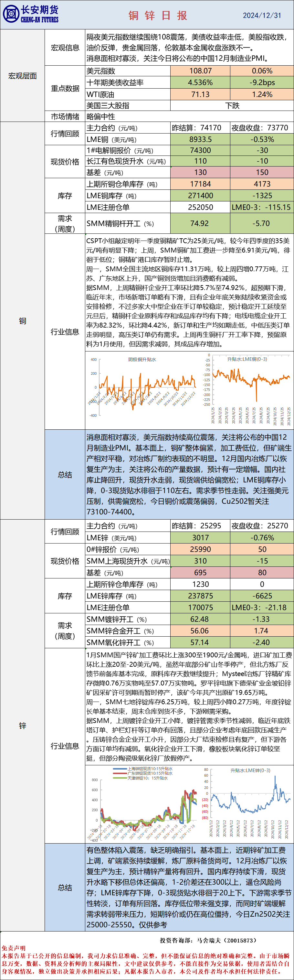
Task: Click the 重点数据 cell
Action: tap(65, 88)
